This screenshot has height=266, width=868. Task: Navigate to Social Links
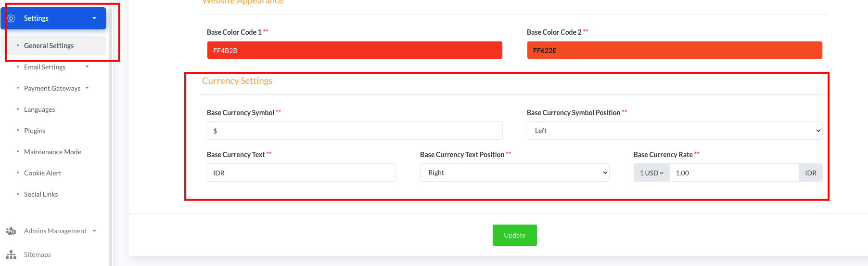pyautogui.click(x=41, y=194)
